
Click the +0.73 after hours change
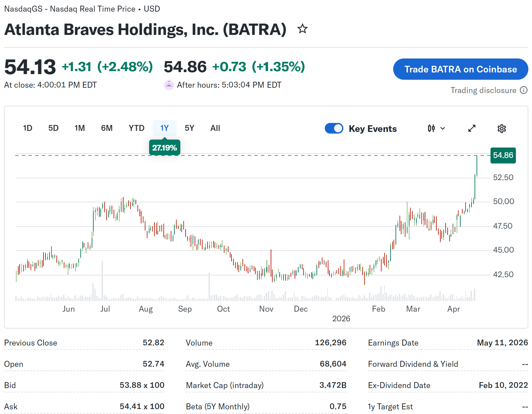click(229, 67)
